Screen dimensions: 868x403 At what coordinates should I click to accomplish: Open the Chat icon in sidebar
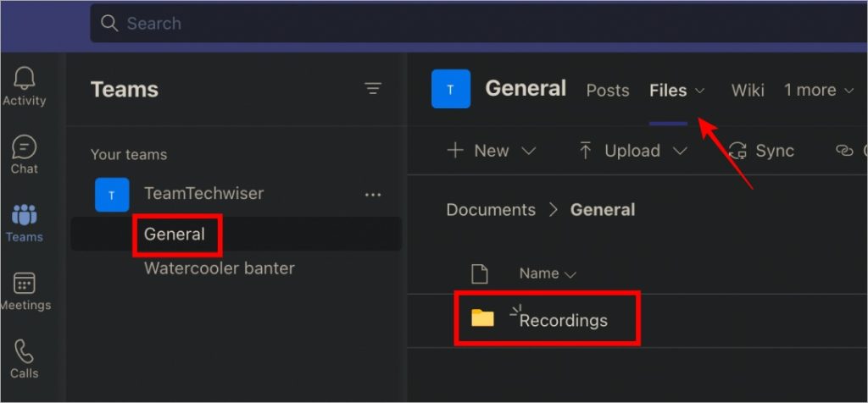pos(25,147)
